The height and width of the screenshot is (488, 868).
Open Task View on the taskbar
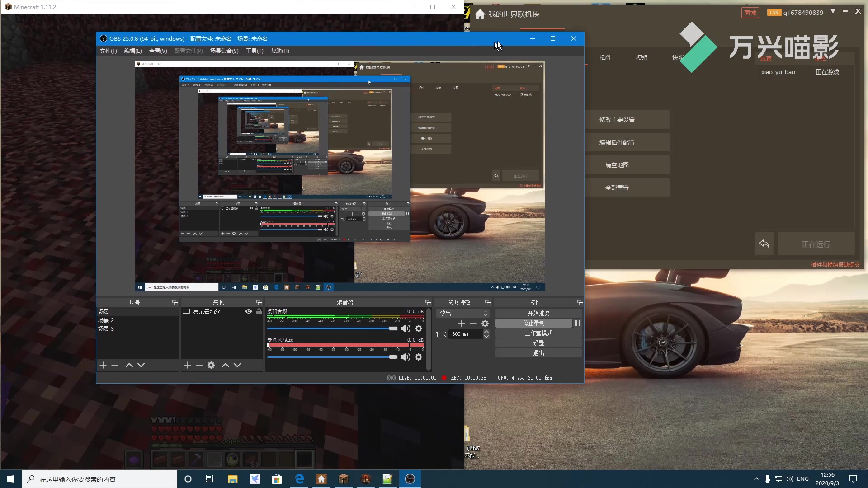point(210,479)
